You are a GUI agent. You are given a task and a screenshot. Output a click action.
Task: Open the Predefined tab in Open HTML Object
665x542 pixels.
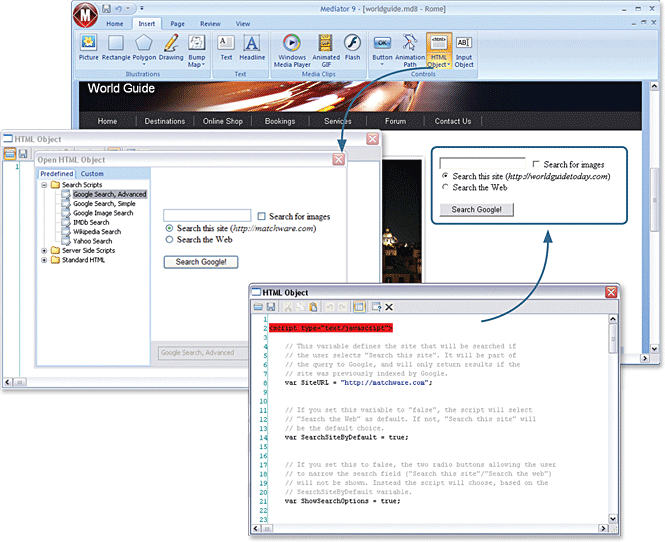point(56,173)
